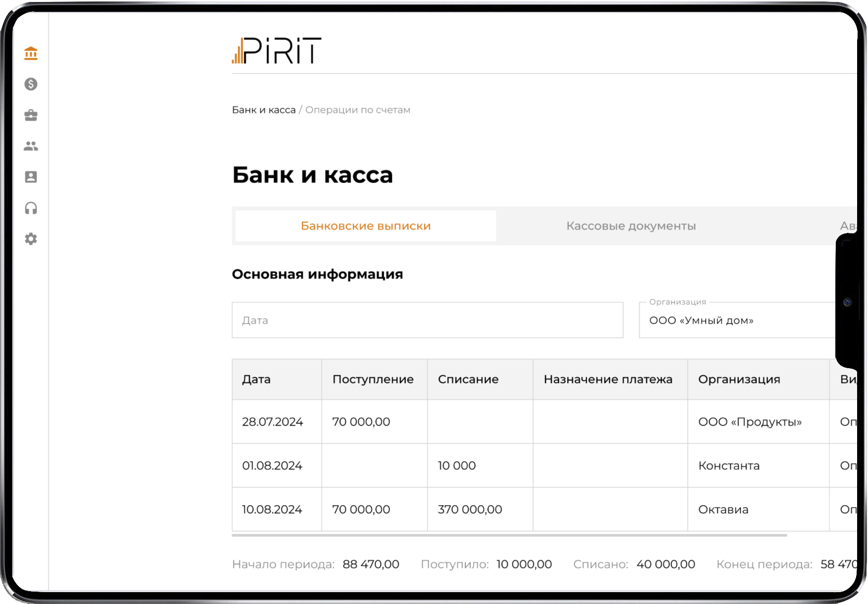Open the Банк и касса sidebar icon

[31, 54]
